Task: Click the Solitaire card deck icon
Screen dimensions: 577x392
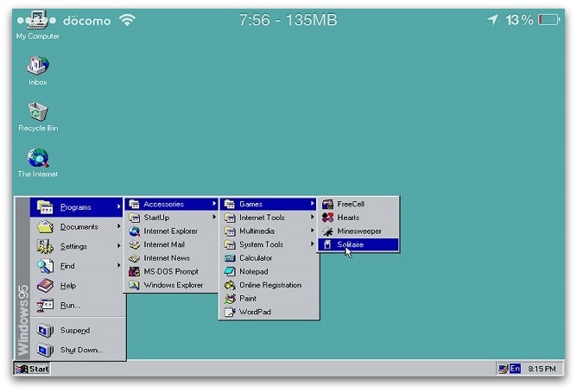Action: 327,244
